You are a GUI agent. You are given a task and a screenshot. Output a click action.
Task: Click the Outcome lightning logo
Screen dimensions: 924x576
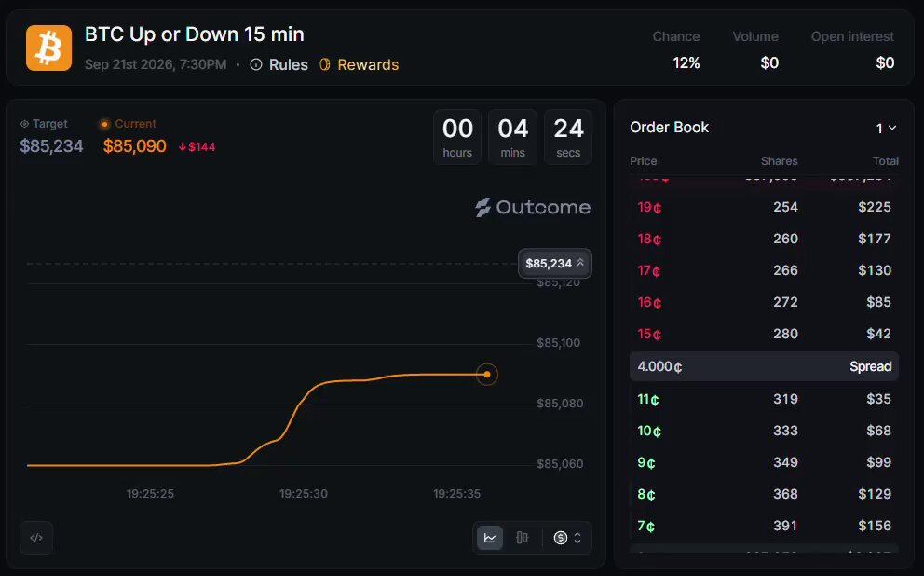[x=482, y=208]
